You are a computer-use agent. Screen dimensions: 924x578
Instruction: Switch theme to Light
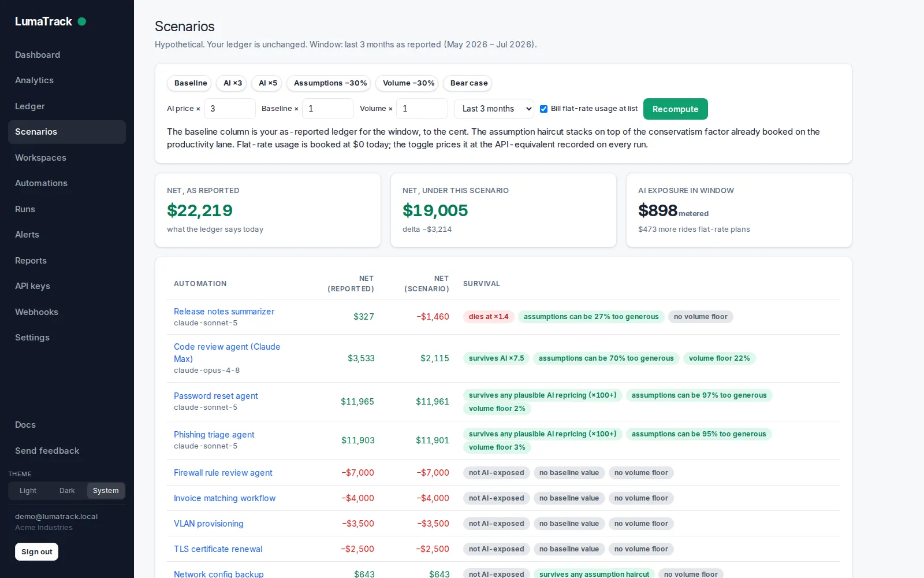(28, 491)
